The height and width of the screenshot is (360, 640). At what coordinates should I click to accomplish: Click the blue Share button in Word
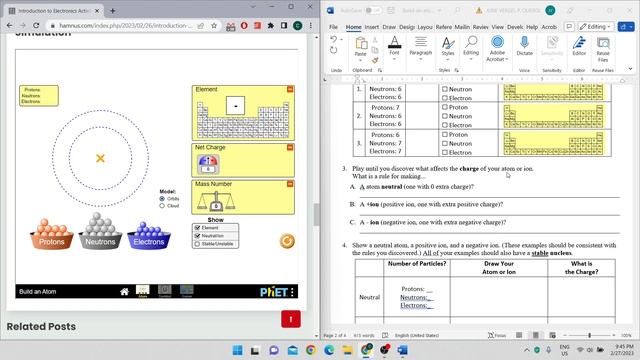(x=626, y=27)
